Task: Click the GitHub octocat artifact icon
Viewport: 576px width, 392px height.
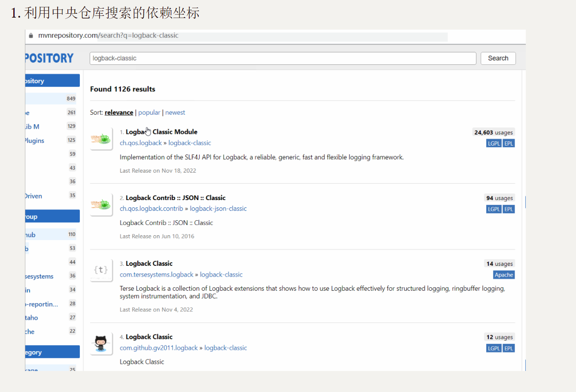Action: point(101,343)
